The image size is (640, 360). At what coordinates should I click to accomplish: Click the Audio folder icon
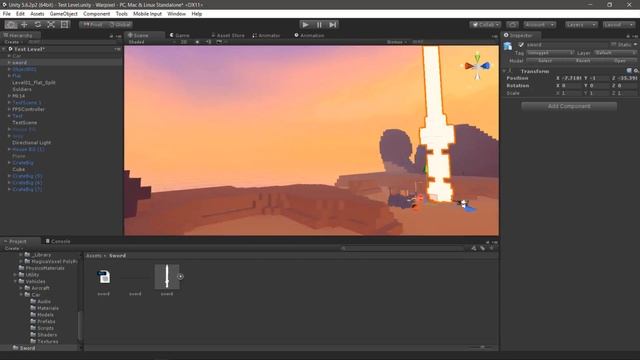(33, 301)
